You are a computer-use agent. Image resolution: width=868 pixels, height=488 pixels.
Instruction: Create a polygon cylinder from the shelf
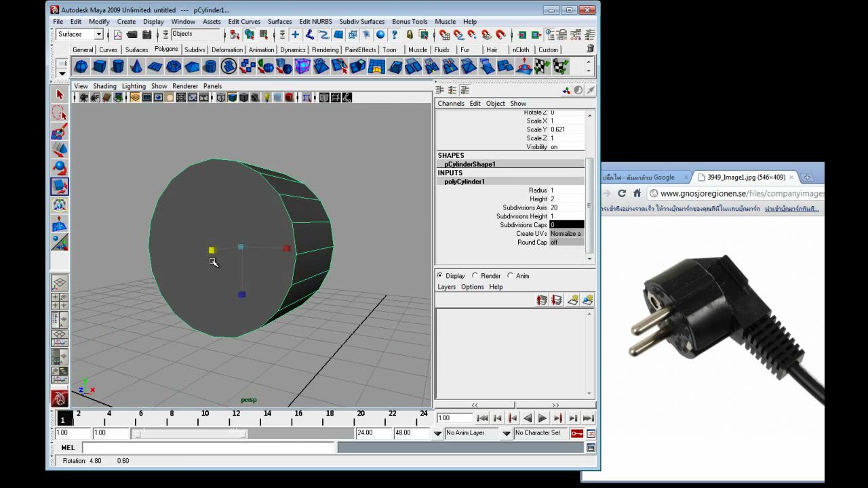[x=117, y=66]
